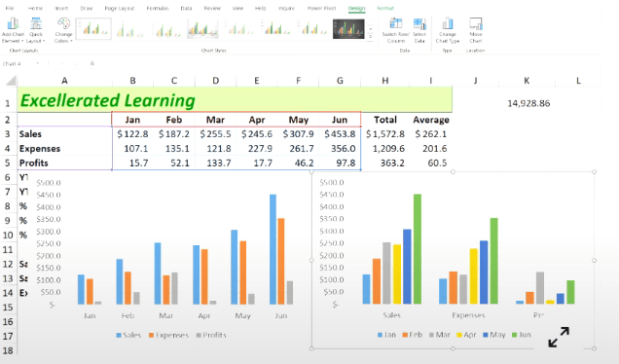Open the Quick Layout gallery

point(36,30)
